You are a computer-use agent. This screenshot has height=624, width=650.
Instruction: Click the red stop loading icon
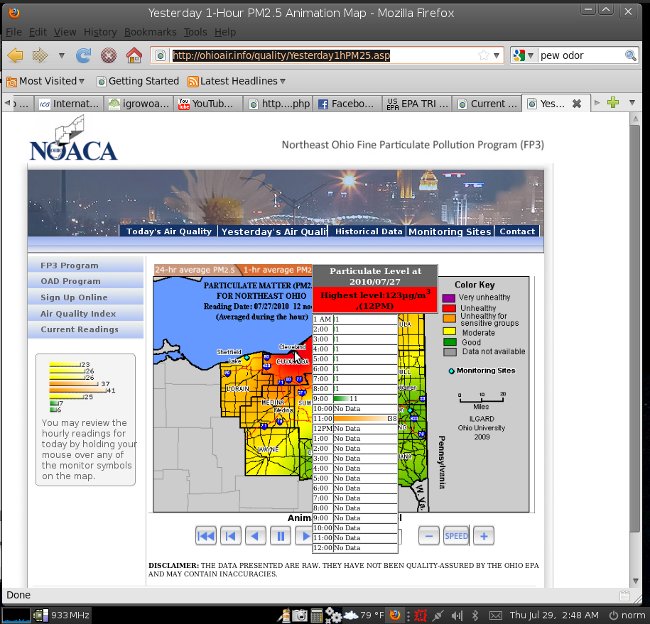pyautogui.click(x=109, y=55)
